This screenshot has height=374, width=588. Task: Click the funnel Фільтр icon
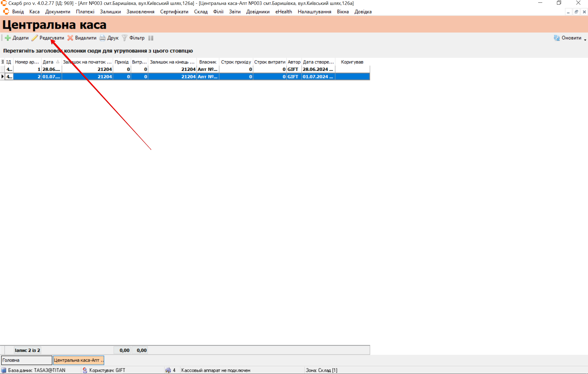[x=124, y=38]
